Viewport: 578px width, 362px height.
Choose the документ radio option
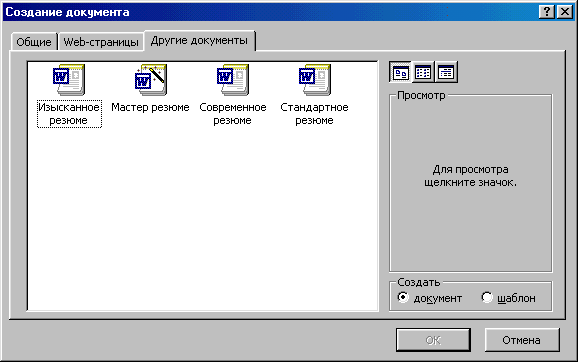(403, 297)
